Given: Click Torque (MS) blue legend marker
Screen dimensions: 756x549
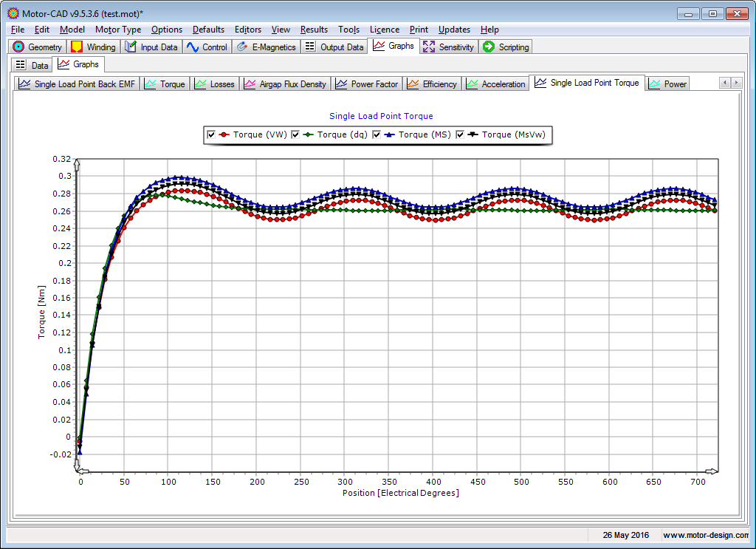Looking at the screenshot, I should (390, 134).
